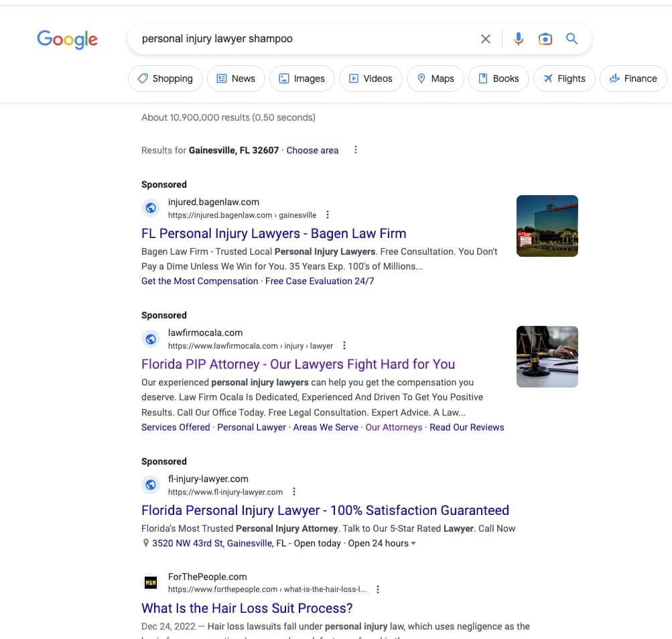Open the three-dot menu beside Choose area

(x=355, y=150)
